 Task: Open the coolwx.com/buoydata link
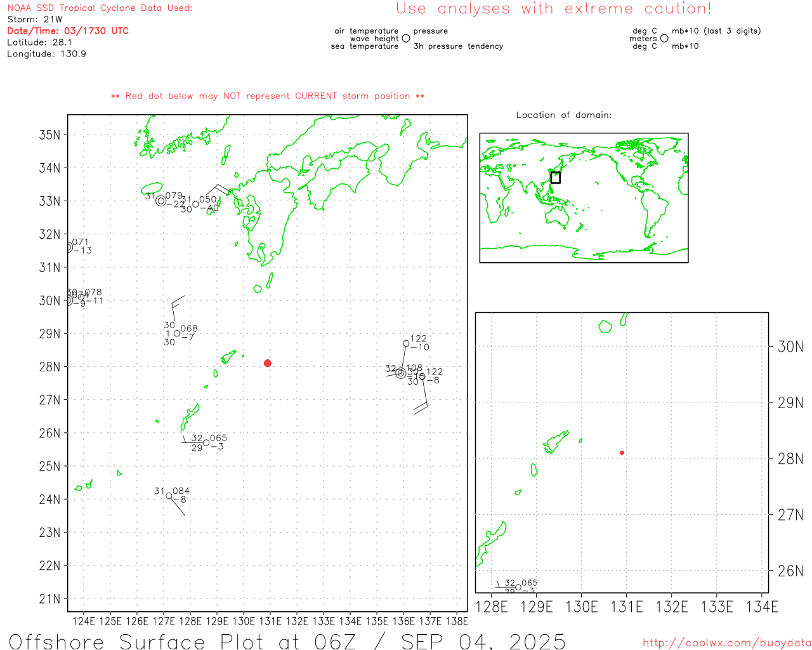tap(727, 643)
